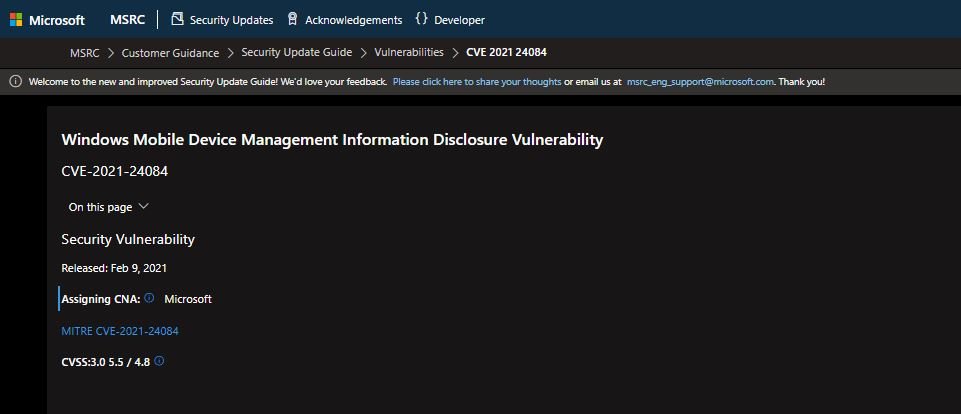The width and height of the screenshot is (961, 414).
Task: Click the info icon in the welcome banner
Action: 16,82
